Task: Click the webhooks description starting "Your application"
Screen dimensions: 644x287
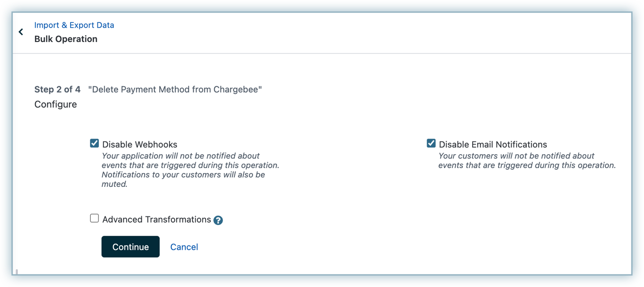Action: [181, 156]
